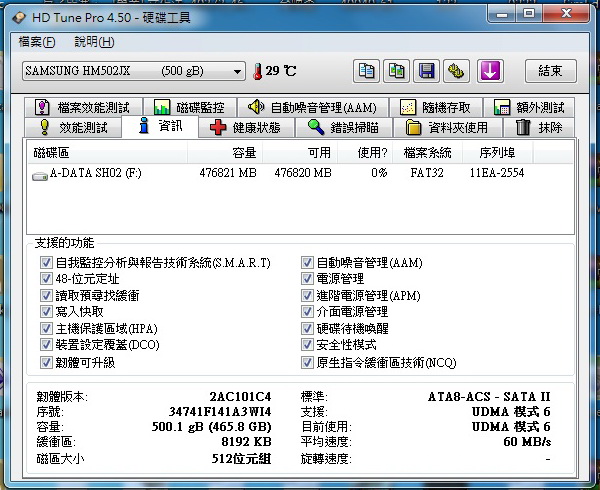Sort by the 可用 column header
This screenshot has width=600, height=490.
300,153
